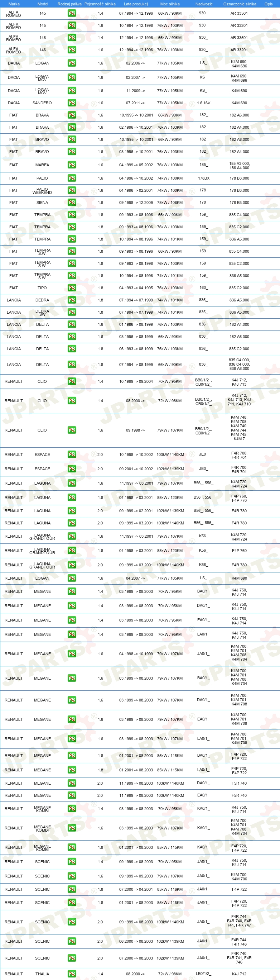Select the PALIO WEEKEND model cell
The image size is (280, 980).
(42, 191)
